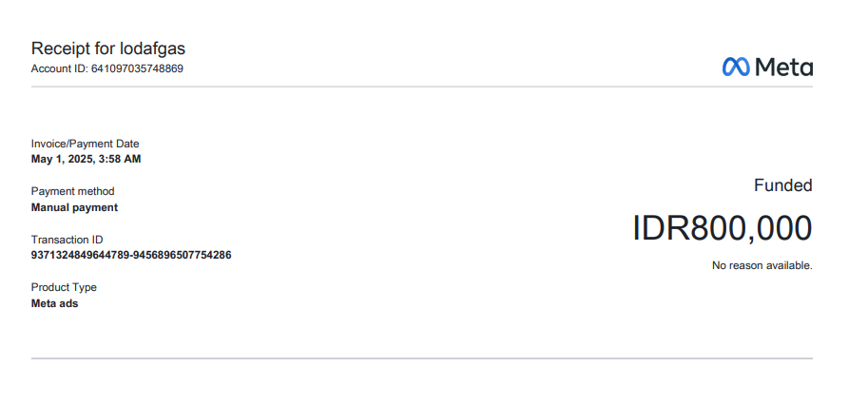Click the bottom divider line
The width and height of the screenshot is (868, 406).
tap(422, 358)
